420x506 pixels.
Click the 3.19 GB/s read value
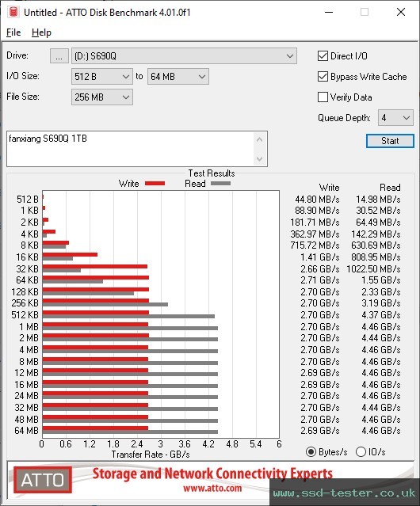coord(381,303)
